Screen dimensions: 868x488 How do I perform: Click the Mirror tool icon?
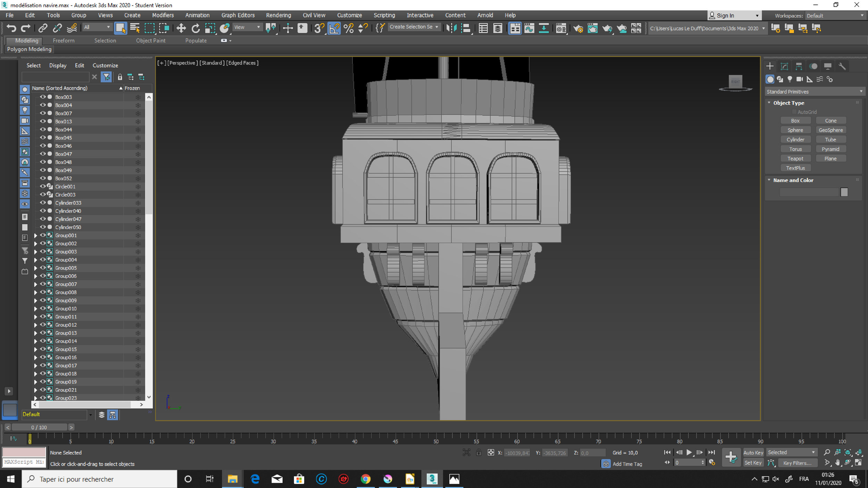(451, 28)
